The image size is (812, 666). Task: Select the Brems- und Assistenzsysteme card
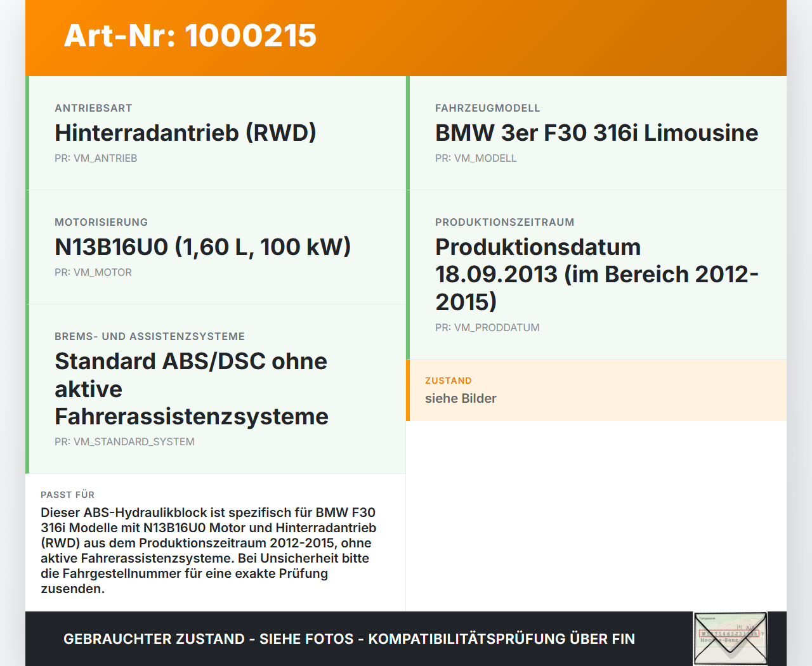click(216, 388)
